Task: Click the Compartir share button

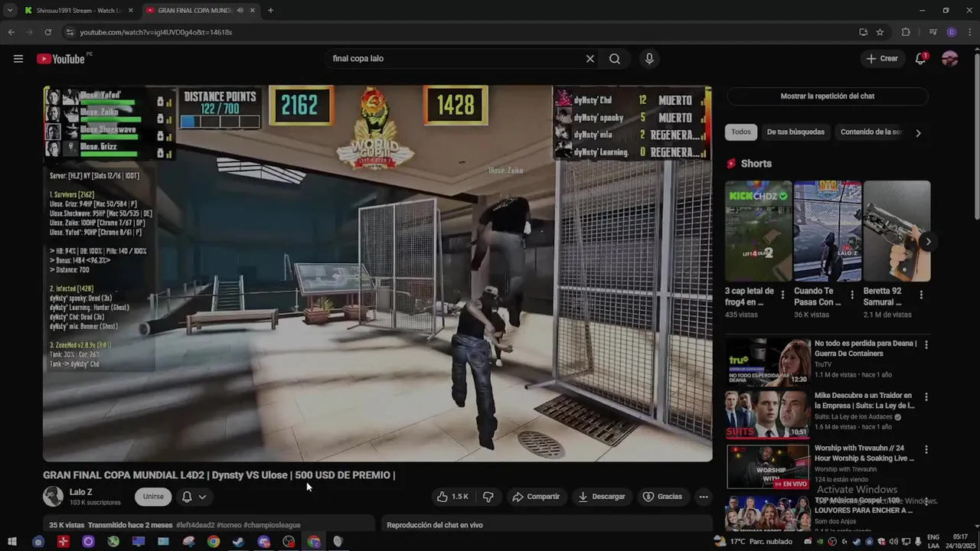Action: tap(536, 497)
